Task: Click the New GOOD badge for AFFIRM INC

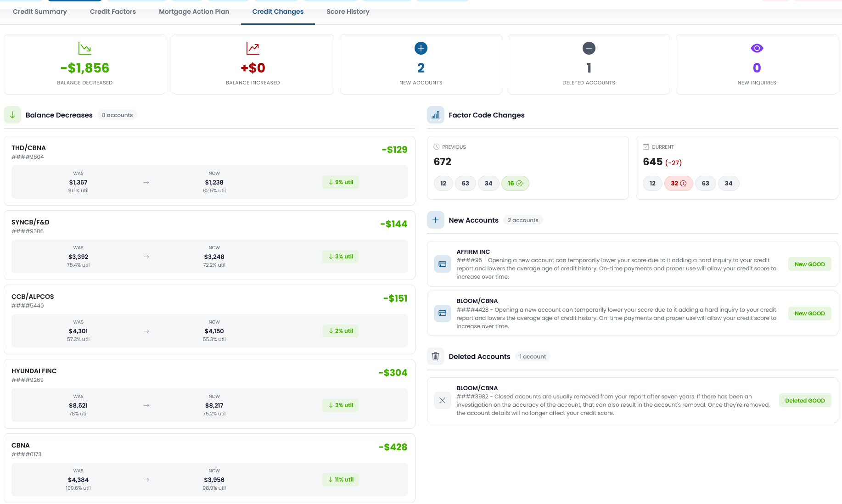Action: coord(809,264)
